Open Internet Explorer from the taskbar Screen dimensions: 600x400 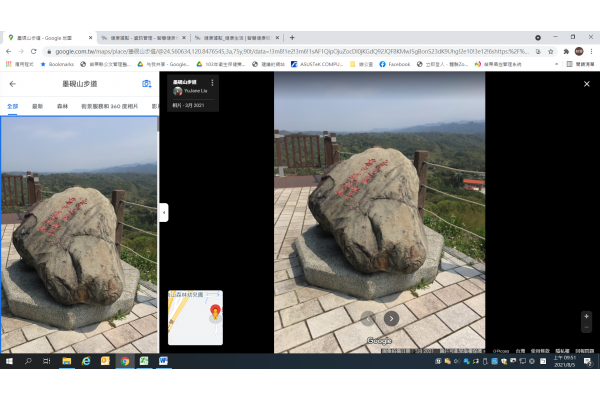[x=86, y=361]
